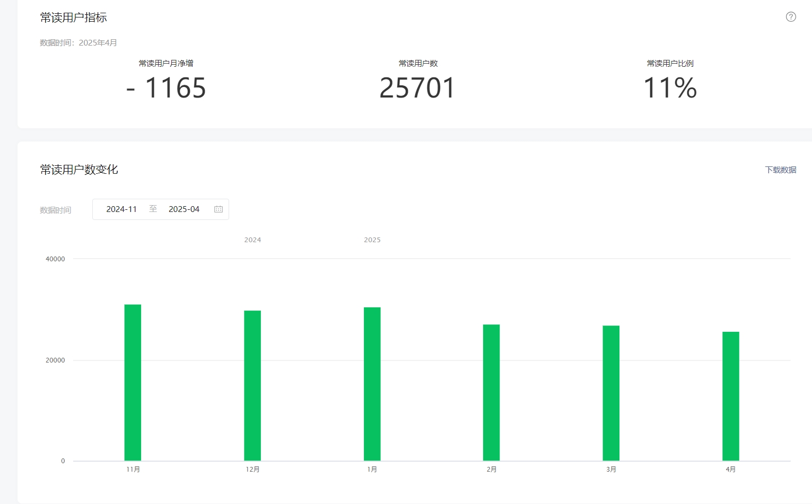Viewport: 812px width, 504px height.
Task: Click the 11% 常读用户比例 value
Action: coord(670,88)
